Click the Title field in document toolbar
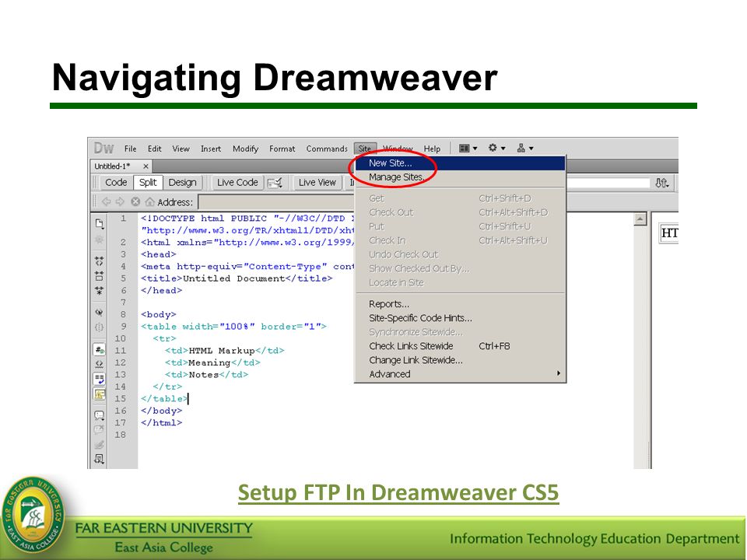Image resolution: width=747 pixels, height=560 pixels. [608, 183]
